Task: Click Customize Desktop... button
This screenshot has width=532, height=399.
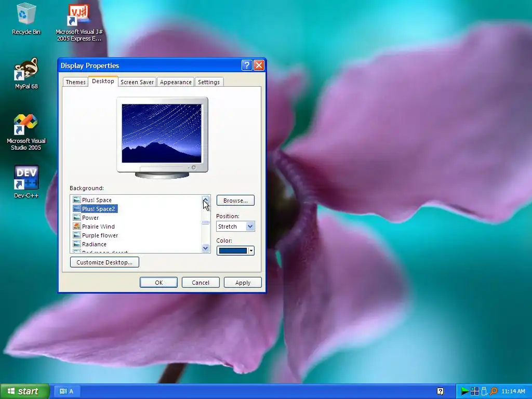Action: coord(104,262)
